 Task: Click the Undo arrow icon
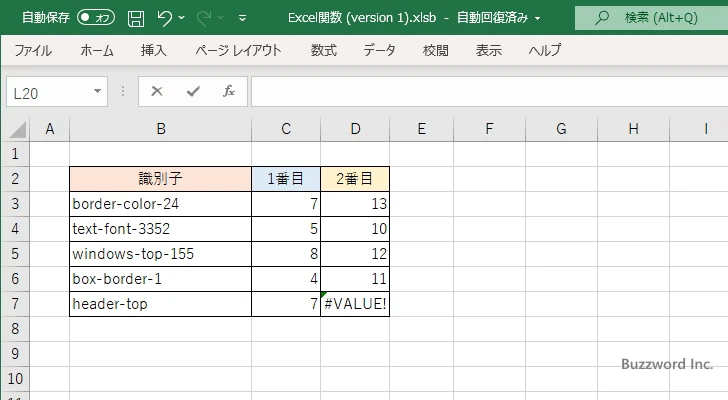(164, 18)
